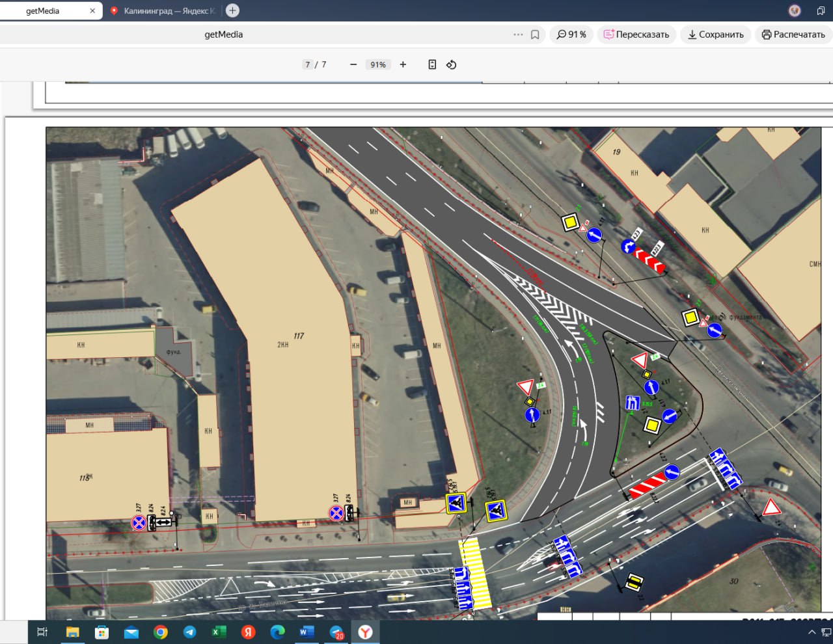The image size is (833, 644).
Task: Bookmark this page
Action: tap(535, 34)
